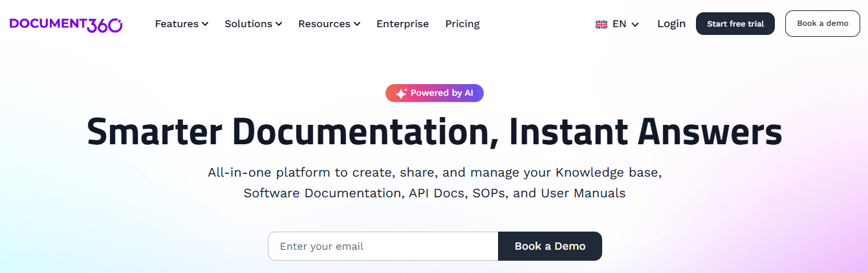Open the Resources dropdown
The image size is (868, 273).
click(x=329, y=24)
